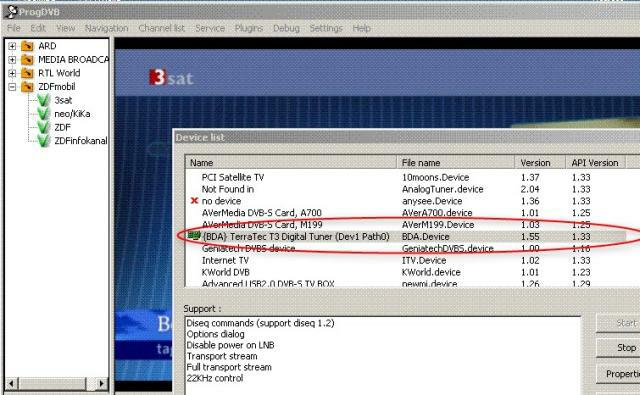Click the green check icon beside 3sat
This screenshot has height=395, width=640.
[43, 100]
